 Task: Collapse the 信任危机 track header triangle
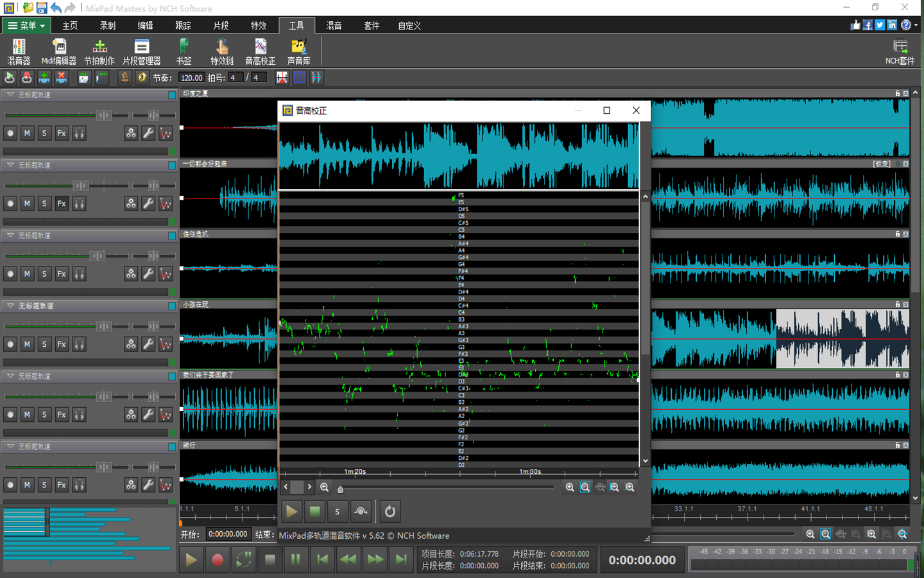click(10, 235)
